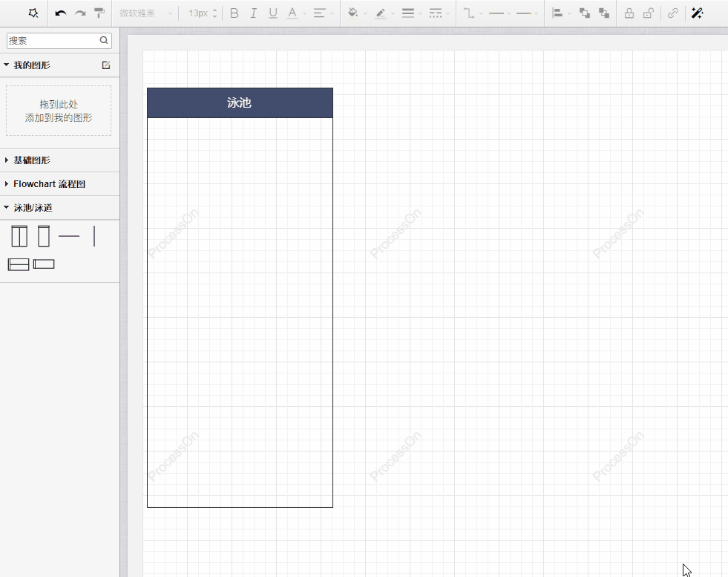
Task: Open the connector type dropdown
Action: click(x=473, y=13)
